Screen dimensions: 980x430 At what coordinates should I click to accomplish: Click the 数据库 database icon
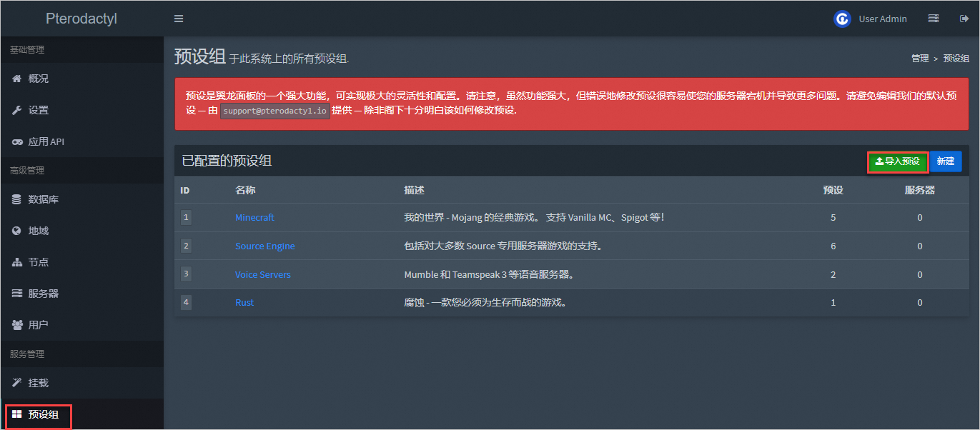click(17, 199)
